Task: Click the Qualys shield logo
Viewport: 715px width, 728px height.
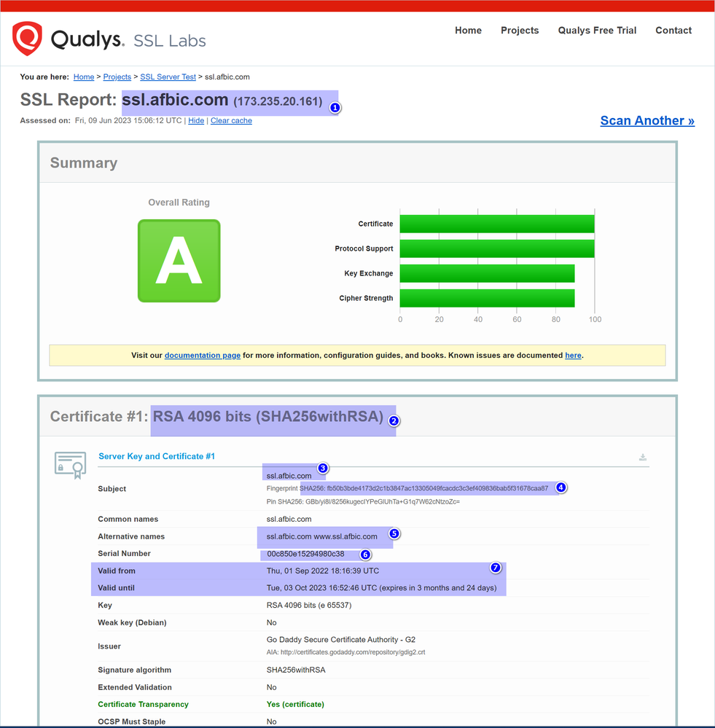Action: pyautogui.click(x=27, y=39)
